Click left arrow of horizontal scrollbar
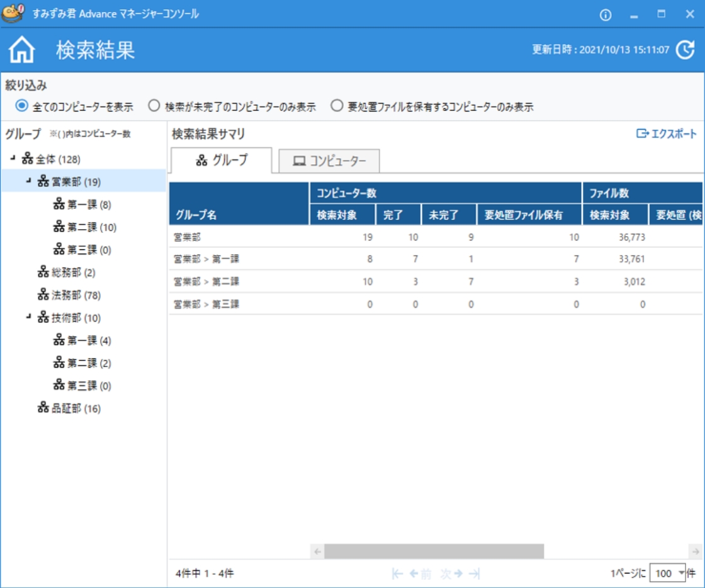705x588 pixels. coord(317,551)
